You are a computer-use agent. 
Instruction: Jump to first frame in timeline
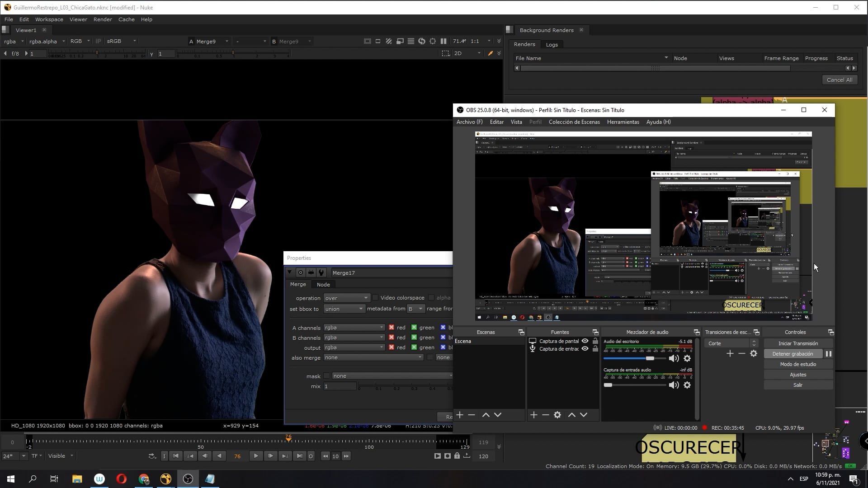click(176, 456)
